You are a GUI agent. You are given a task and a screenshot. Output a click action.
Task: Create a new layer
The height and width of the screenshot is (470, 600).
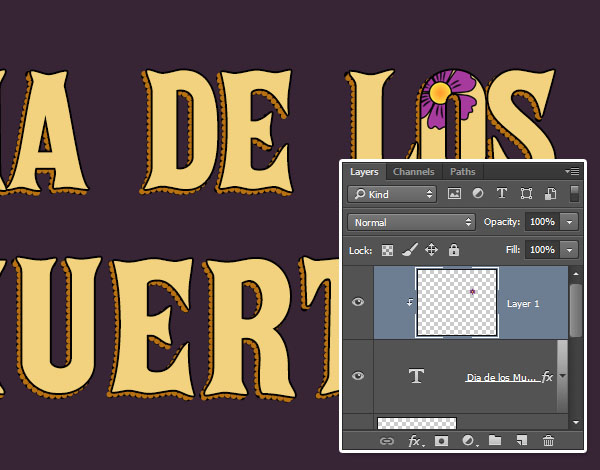(x=521, y=440)
